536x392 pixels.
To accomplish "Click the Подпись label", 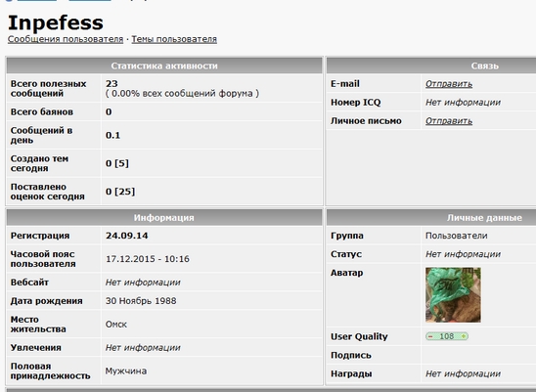I will (x=351, y=356).
